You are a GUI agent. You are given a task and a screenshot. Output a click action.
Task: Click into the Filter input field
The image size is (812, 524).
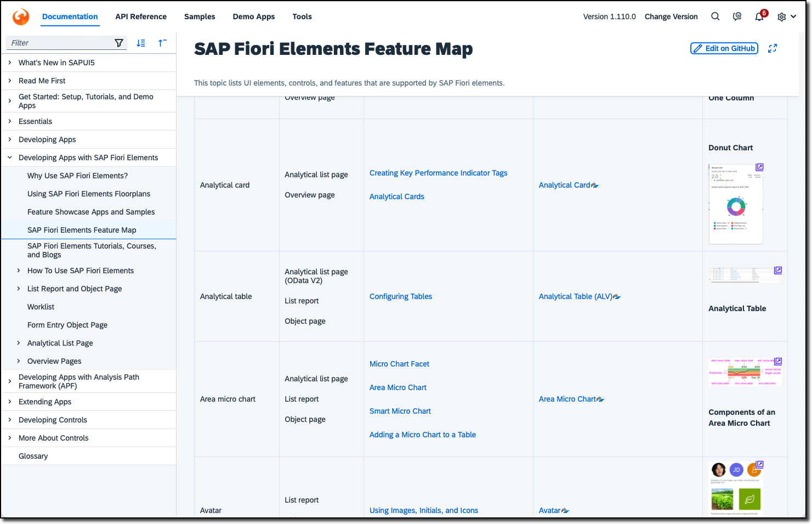(59, 43)
